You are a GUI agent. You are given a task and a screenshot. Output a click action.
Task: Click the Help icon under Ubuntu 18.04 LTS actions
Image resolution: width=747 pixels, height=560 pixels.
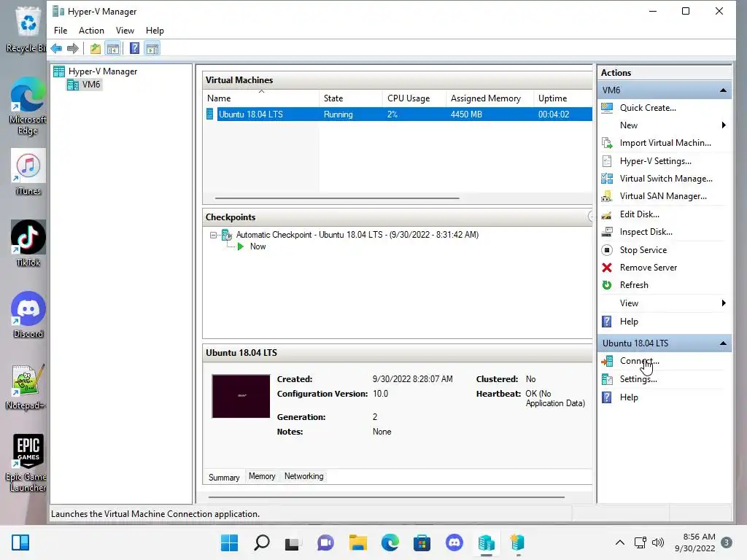[607, 397]
